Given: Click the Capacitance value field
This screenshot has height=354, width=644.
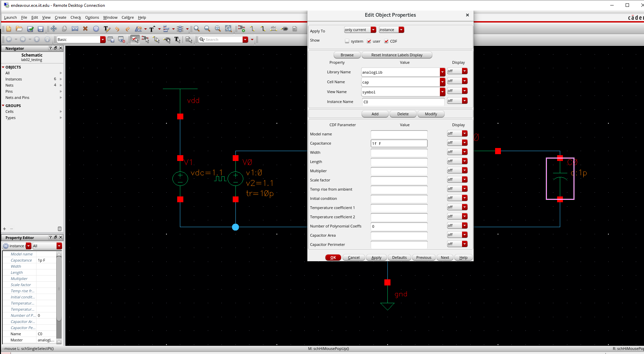Looking at the screenshot, I should coord(399,144).
